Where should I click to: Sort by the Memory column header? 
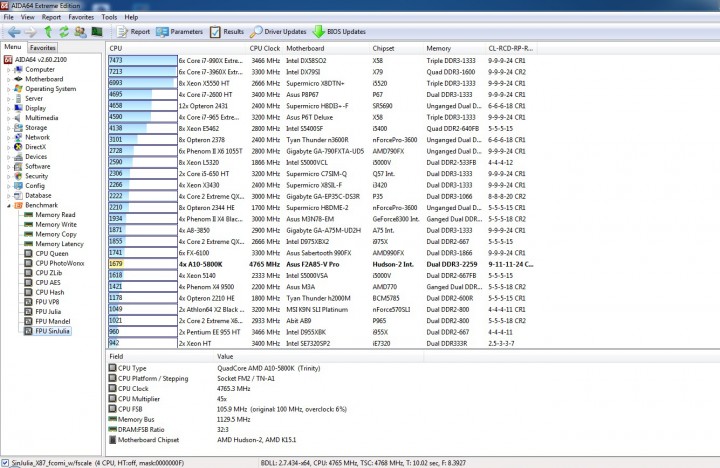click(x=454, y=48)
